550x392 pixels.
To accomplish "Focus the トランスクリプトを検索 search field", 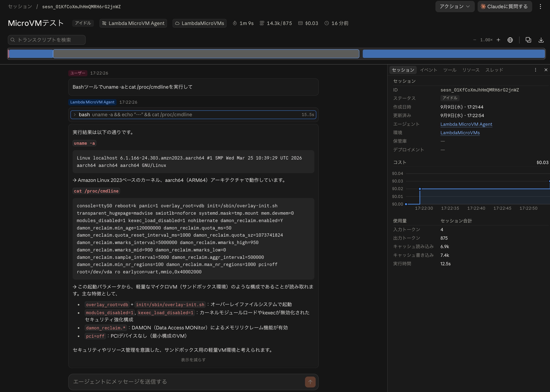I will pyautogui.click(x=47, y=40).
